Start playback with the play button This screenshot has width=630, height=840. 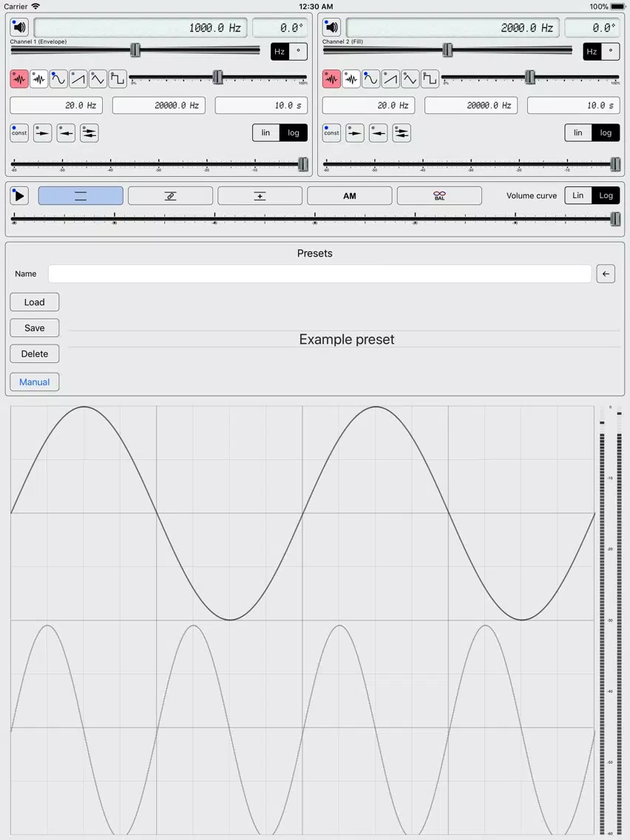click(x=19, y=195)
